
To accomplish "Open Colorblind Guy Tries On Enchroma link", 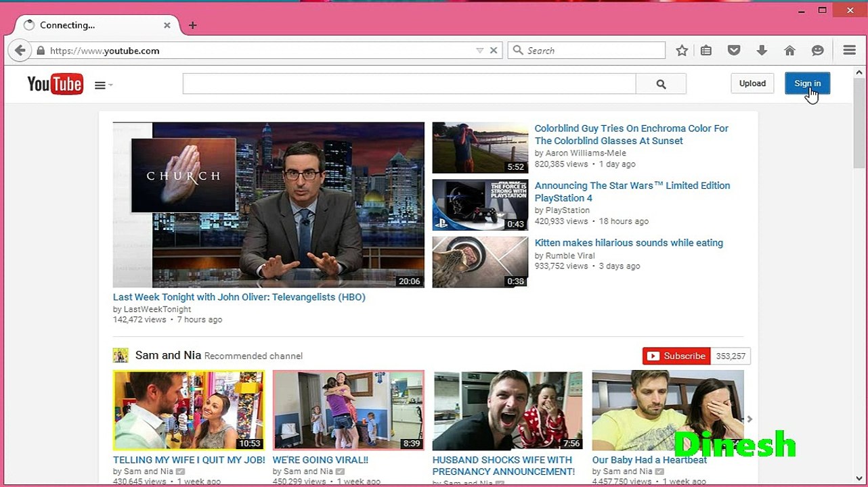I will click(x=632, y=135).
